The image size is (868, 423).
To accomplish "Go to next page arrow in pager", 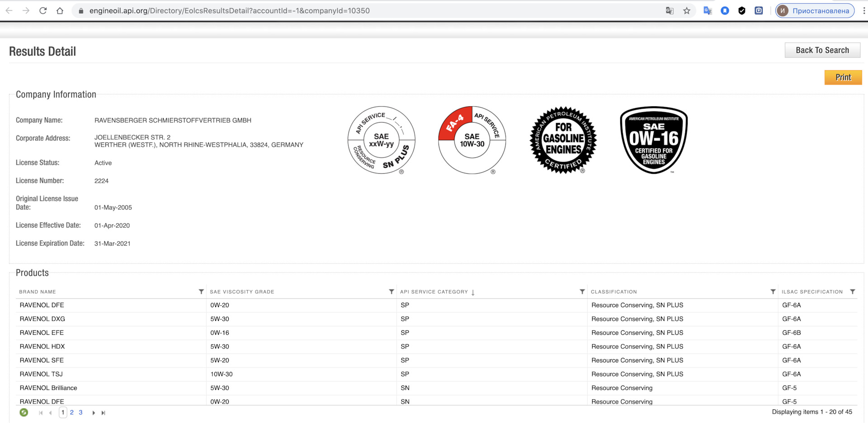I will pos(94,413).
